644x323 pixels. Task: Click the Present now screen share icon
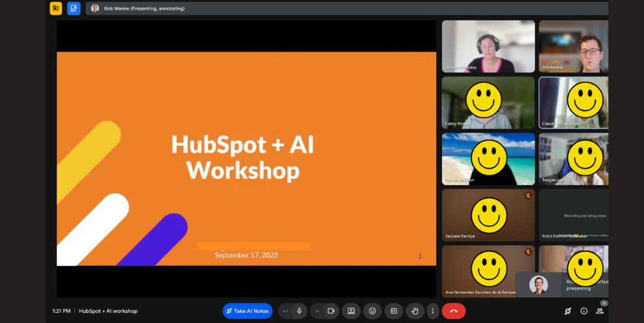point(351,311)
